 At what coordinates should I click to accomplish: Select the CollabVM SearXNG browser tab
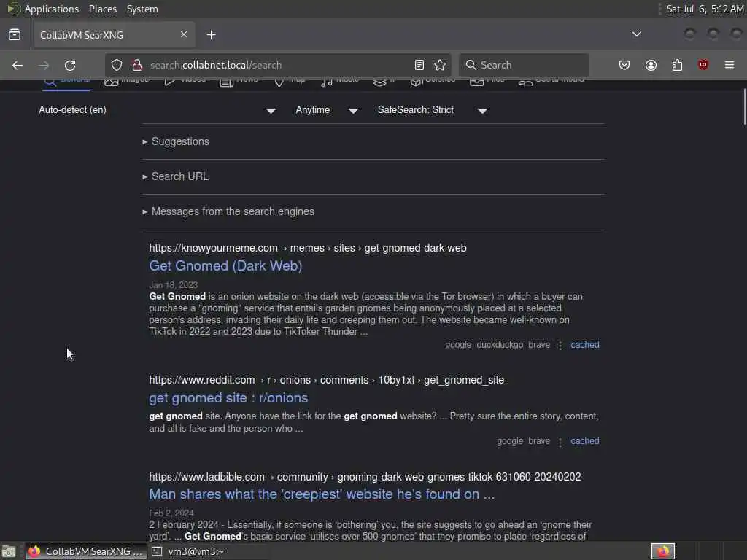pyautogui.click(x=113, y=35)
